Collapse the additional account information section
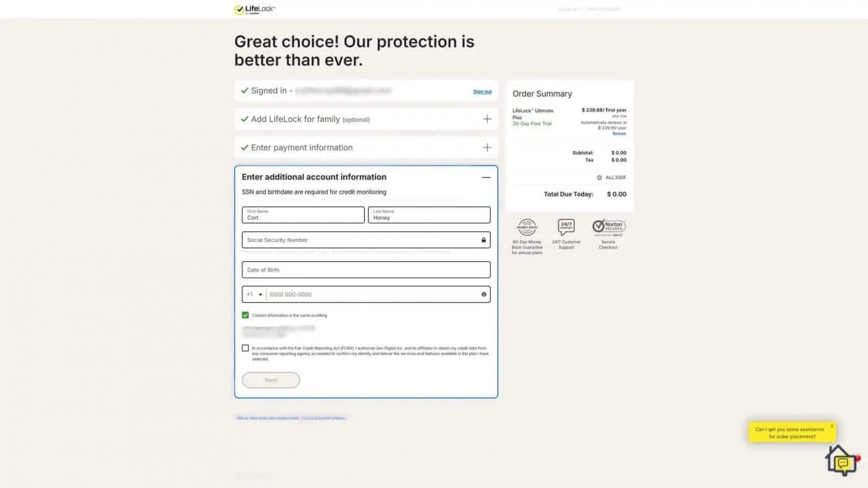This screenshot has width=868, height=488. 486,177
